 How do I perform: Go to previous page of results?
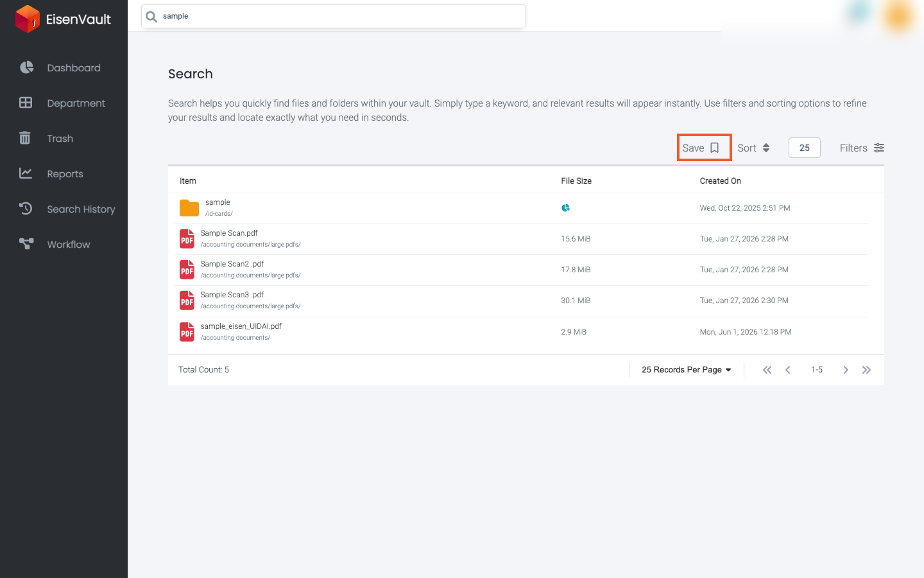(788, 370)
